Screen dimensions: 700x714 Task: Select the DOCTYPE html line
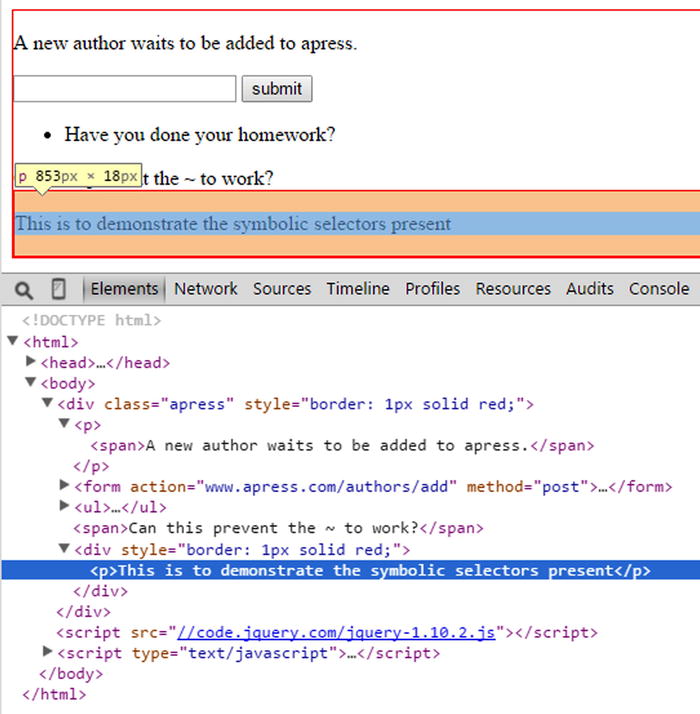click(x=92, y=321)
